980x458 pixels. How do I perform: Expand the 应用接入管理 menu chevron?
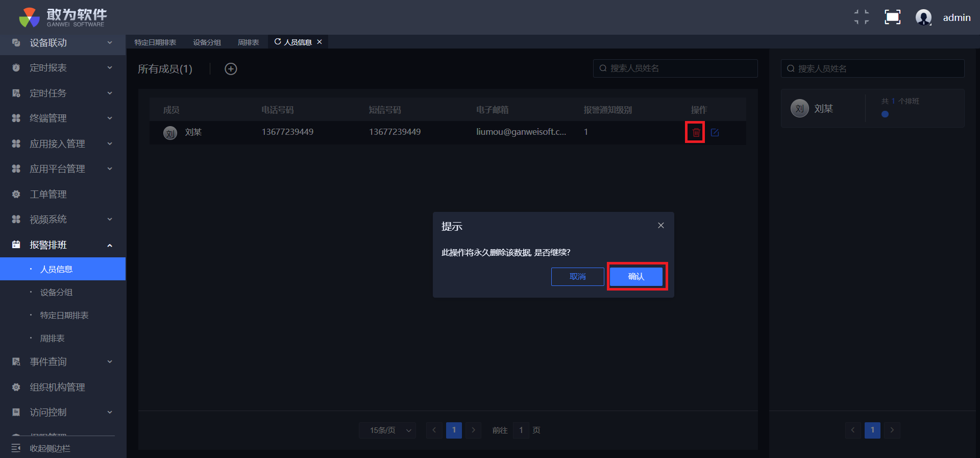tap(110, 144)
